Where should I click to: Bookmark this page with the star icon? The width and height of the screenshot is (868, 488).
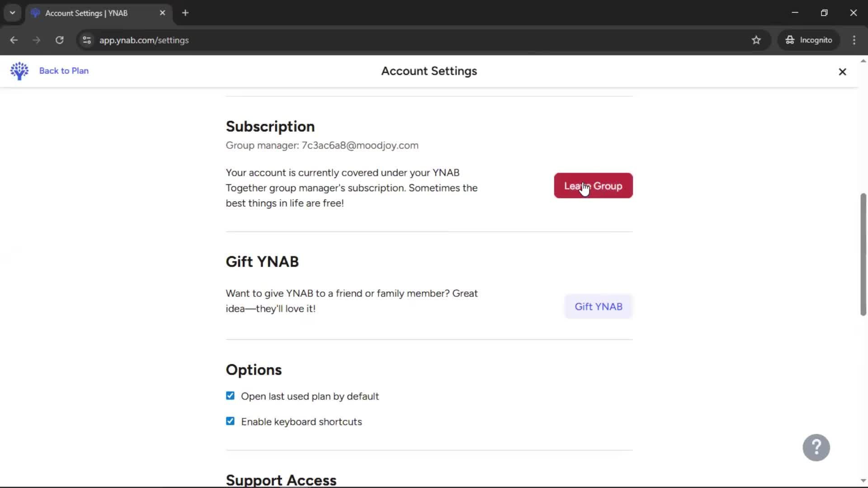[x=756, y=40]
